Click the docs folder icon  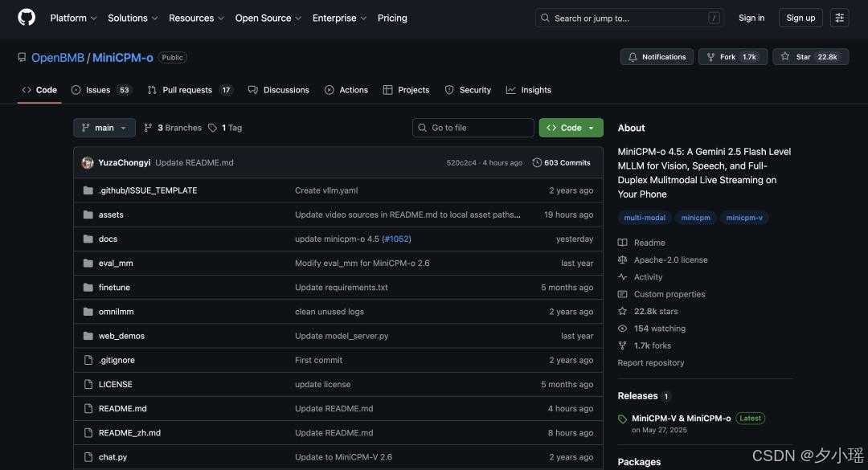(x=88, y=239)
